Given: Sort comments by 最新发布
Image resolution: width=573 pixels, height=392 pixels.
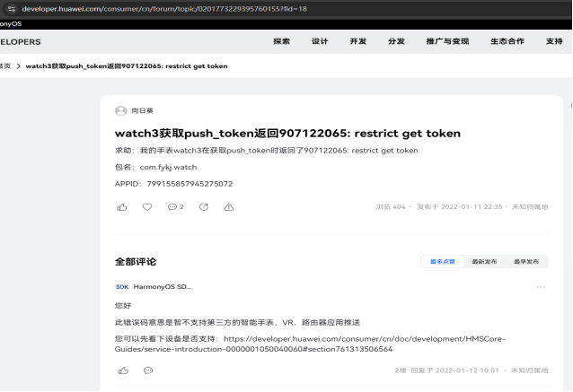Looking at the screenshot, I should click(x=484, y=262).
